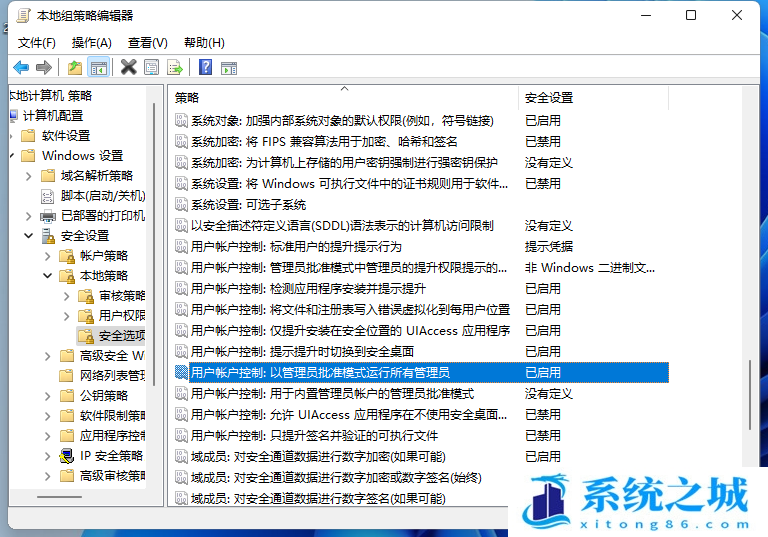Click the Show/Hide action pane icon

[228, 67]
